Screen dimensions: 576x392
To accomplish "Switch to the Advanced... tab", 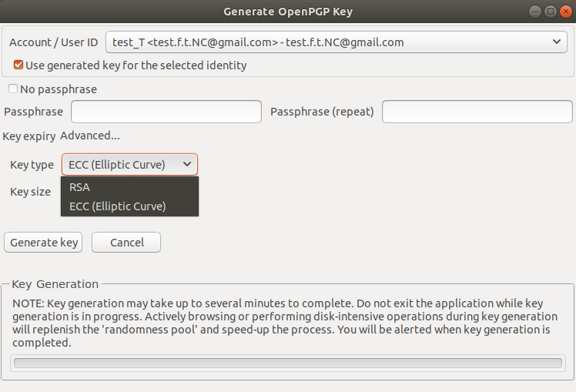I will 90,136.
